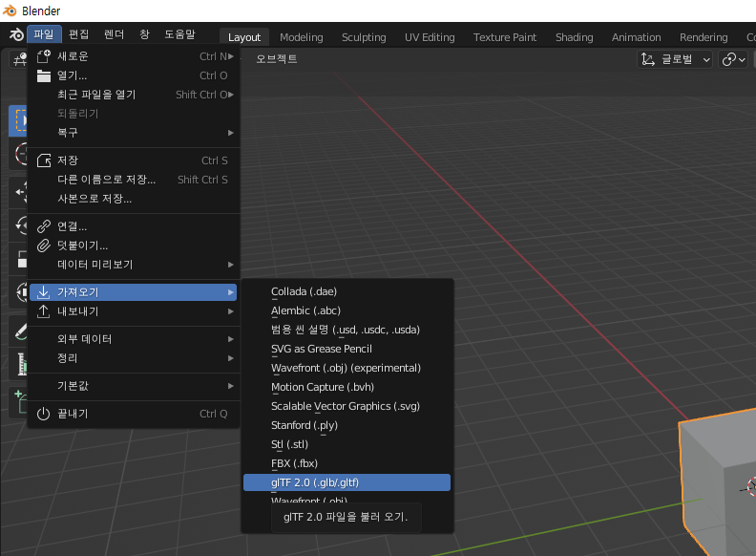Expand the 복구 submenu
Screen dimensions: 756x556
[134, 133]
